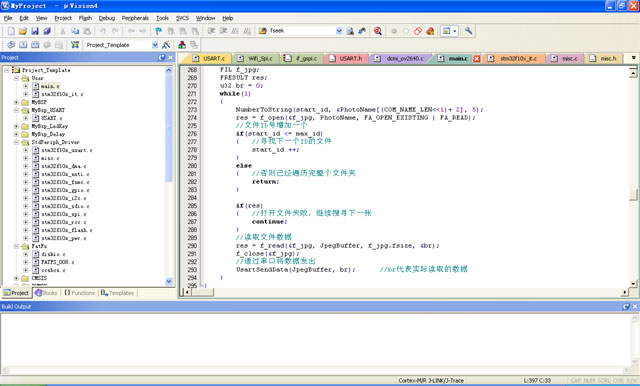
Task: Collapse the FatFs folder
Action: pos(16,246)
